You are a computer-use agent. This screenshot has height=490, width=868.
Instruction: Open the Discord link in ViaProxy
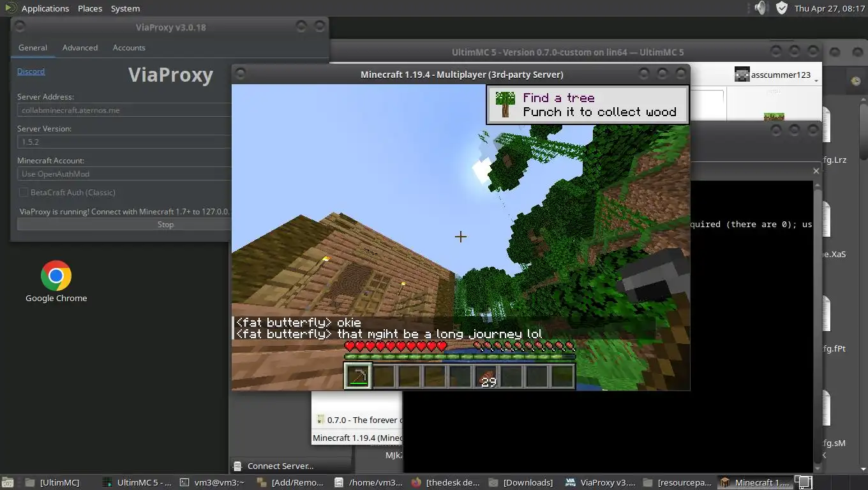coord(31,71)
